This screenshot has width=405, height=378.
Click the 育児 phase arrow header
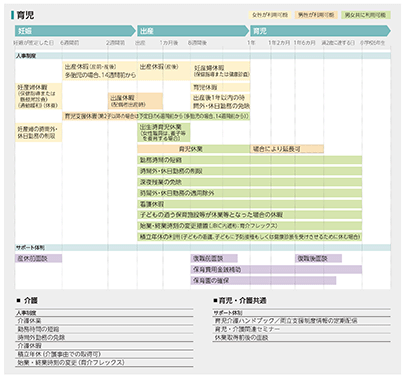coord(320,31)
